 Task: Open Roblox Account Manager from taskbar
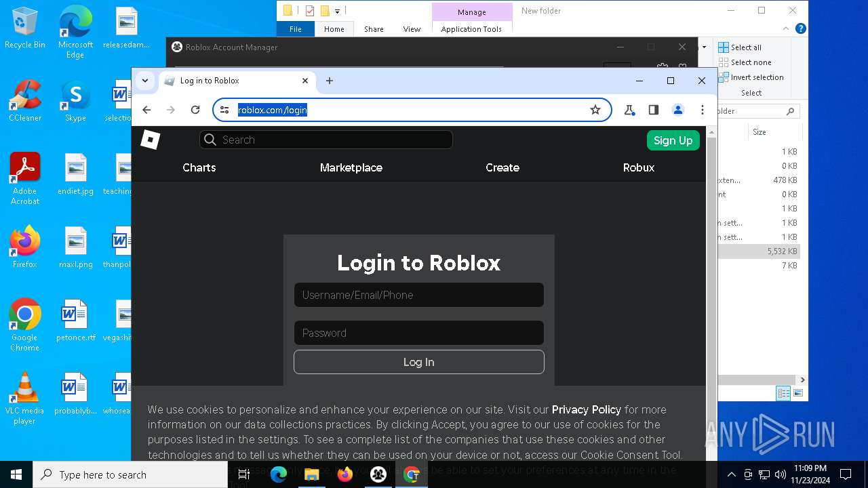(x=378, y=474)
